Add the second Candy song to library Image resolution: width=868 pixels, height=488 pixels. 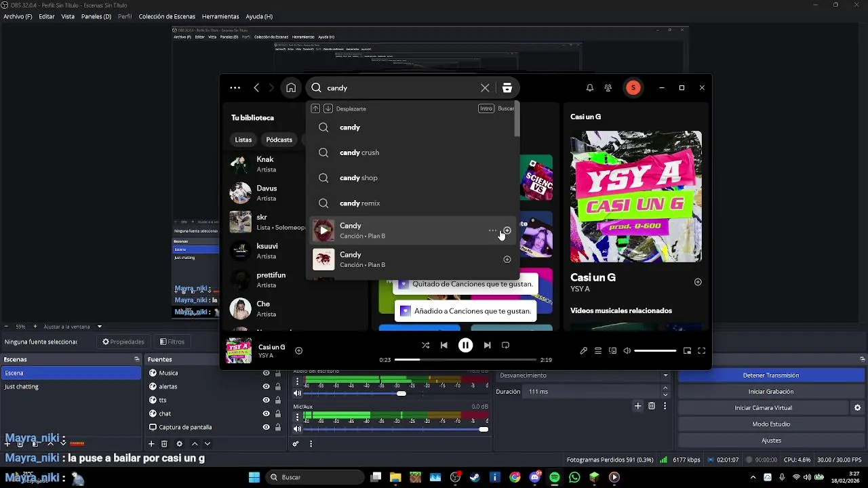pyautogui.click(x=507, y=259)
